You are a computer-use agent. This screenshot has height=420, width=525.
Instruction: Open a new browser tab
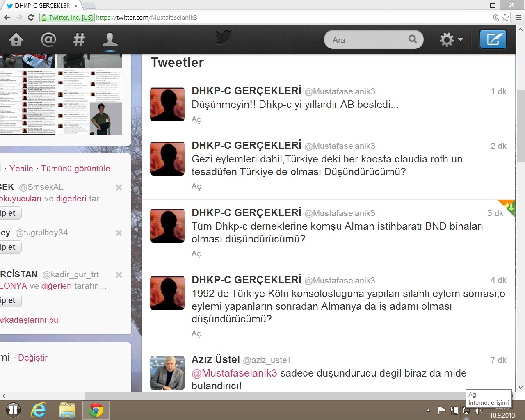pos(89,6)
